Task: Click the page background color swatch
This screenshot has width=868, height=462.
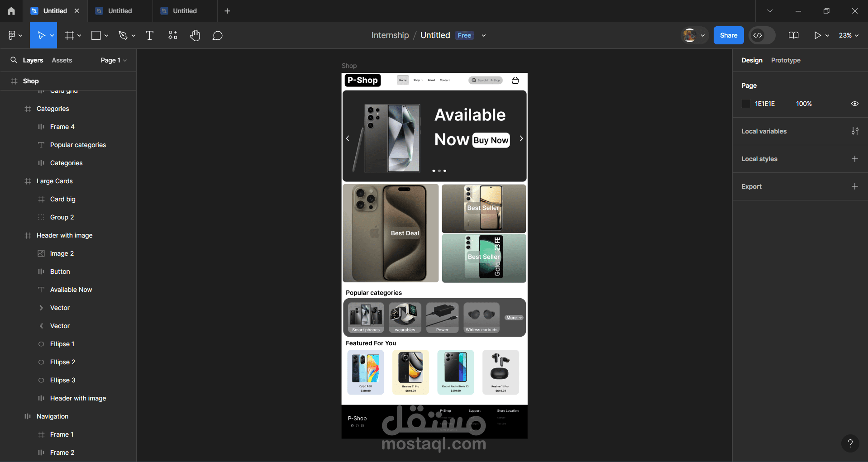Action: click(x=746, y=104)
